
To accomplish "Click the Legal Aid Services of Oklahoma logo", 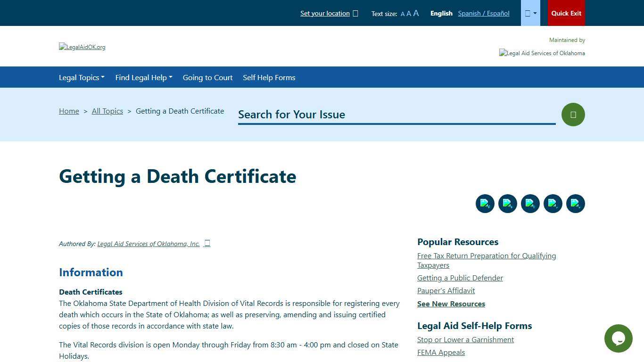I will pyautogui.click(x=542, y=53).
